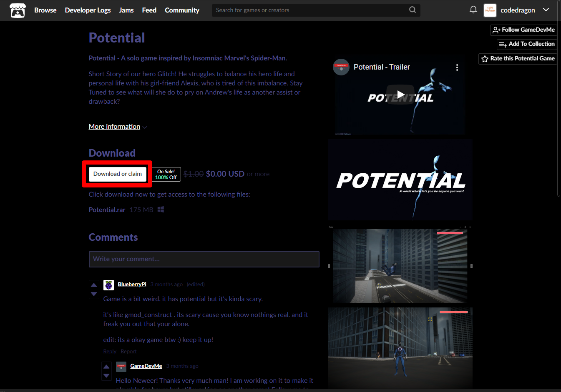Open BlueberryPi avatar image
The image size is (561, 392).
pyautogui.click(x=108, y=285)
